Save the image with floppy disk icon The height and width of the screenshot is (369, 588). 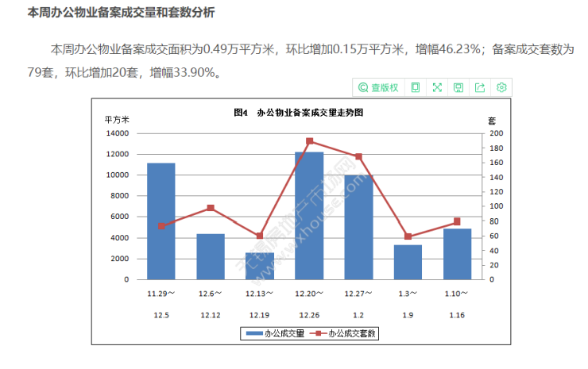click(x=458, y=87)
